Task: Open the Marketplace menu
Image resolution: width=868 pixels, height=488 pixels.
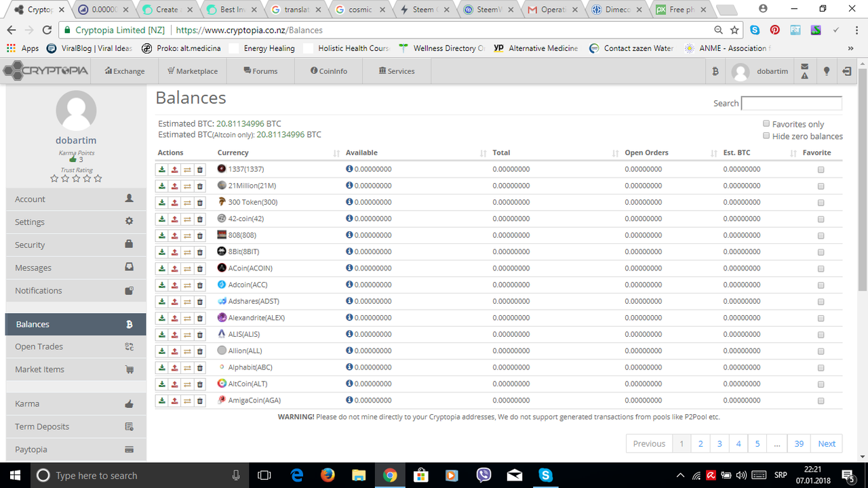Action: coord(193,71)
